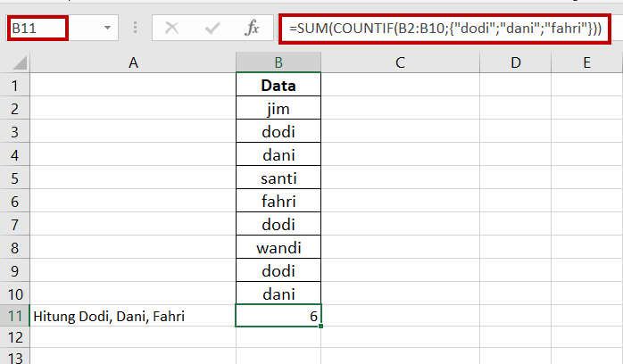Select row 11 header
Screen dimensions: 623x364
pos(14,316)
